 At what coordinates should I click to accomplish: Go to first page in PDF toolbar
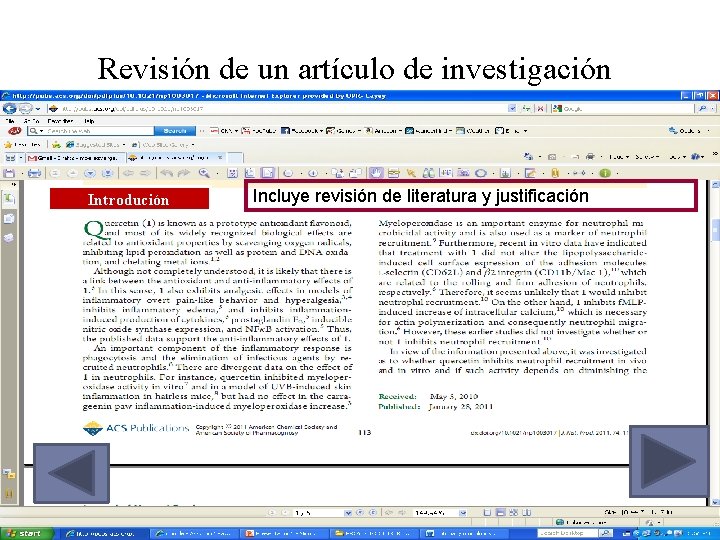(55, 173)
